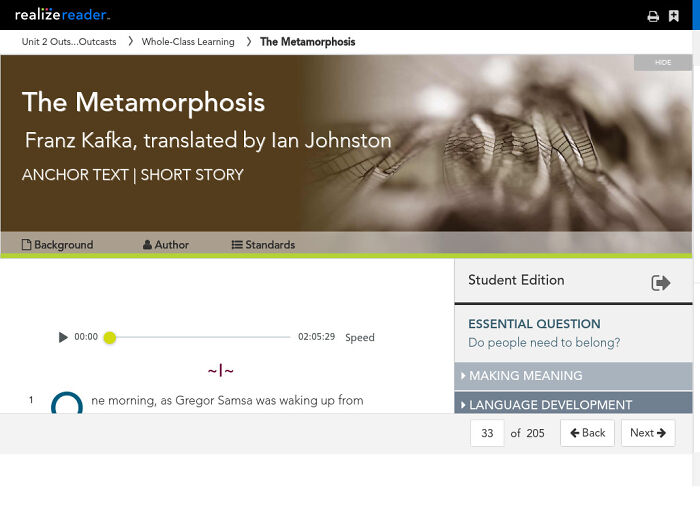Open the Standards list tab
The image size is (700, 523).
click(263, 245)
